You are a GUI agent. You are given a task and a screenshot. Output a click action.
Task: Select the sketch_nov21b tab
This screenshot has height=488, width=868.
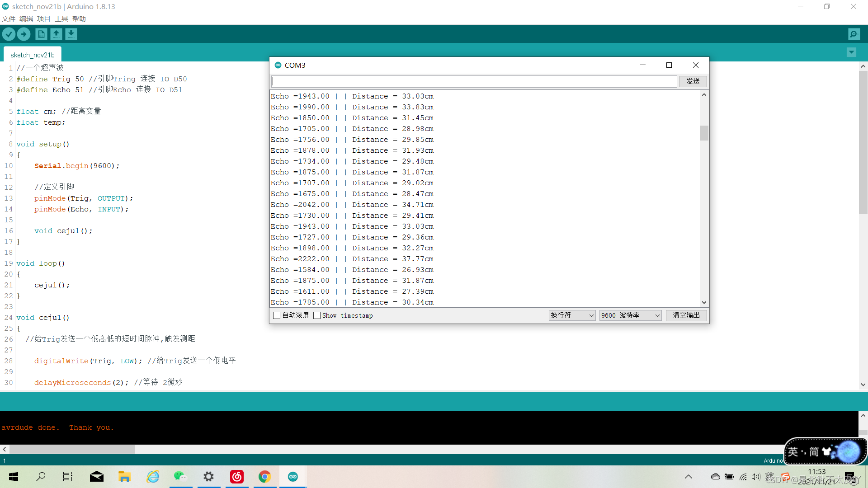pyautogui.click(x=33, y=55)
